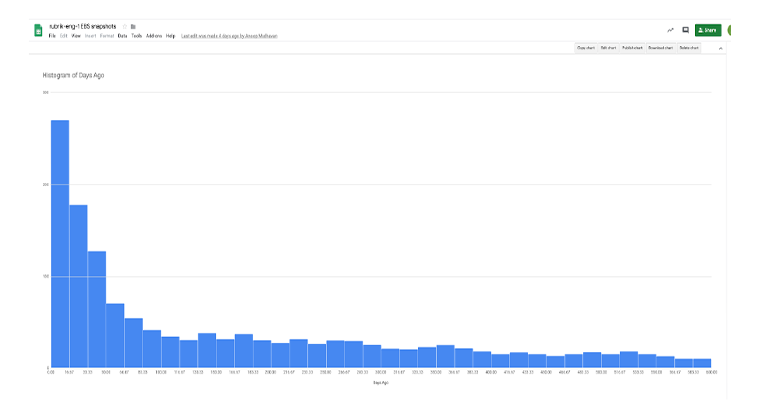Click the last histogram bar ending at 600.00
Image resolution: width=780 pixels, height=400 pixels.
(702, 363)
